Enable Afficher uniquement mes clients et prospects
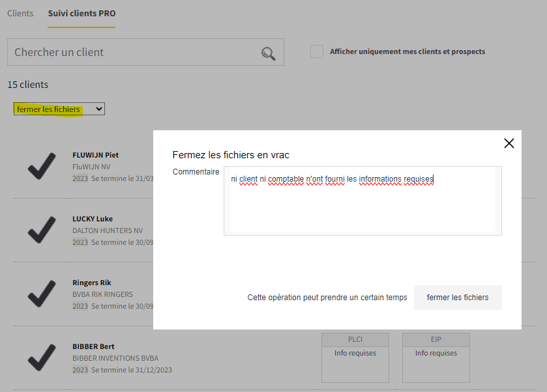Image resolution: width=547 pixels, height=392 pixels. [x=317, y=51]
